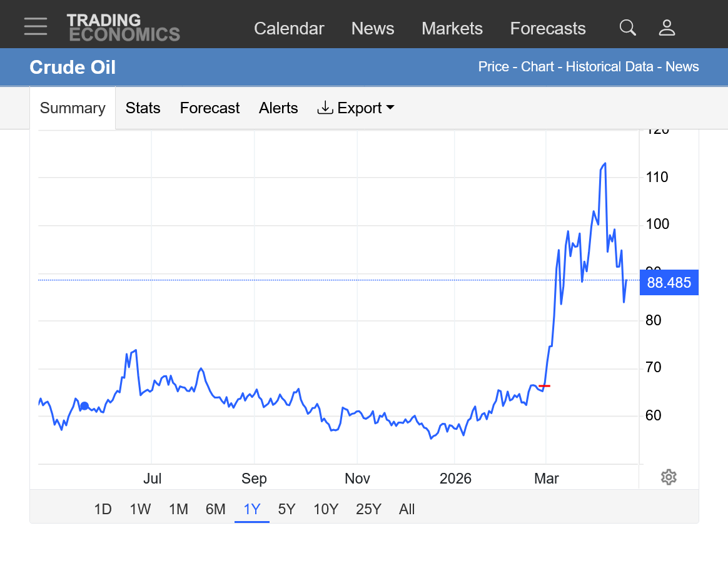Select the 25Y chart range
The height and width of the screenshot is (563, 728).
[x=368, y=509]
